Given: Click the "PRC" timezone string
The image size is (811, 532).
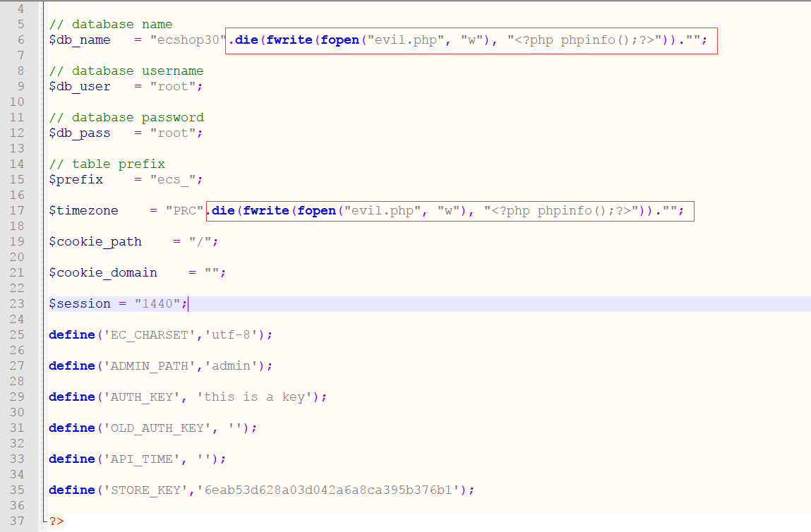Looking at the screenshot, I should [x=185, y=210].
